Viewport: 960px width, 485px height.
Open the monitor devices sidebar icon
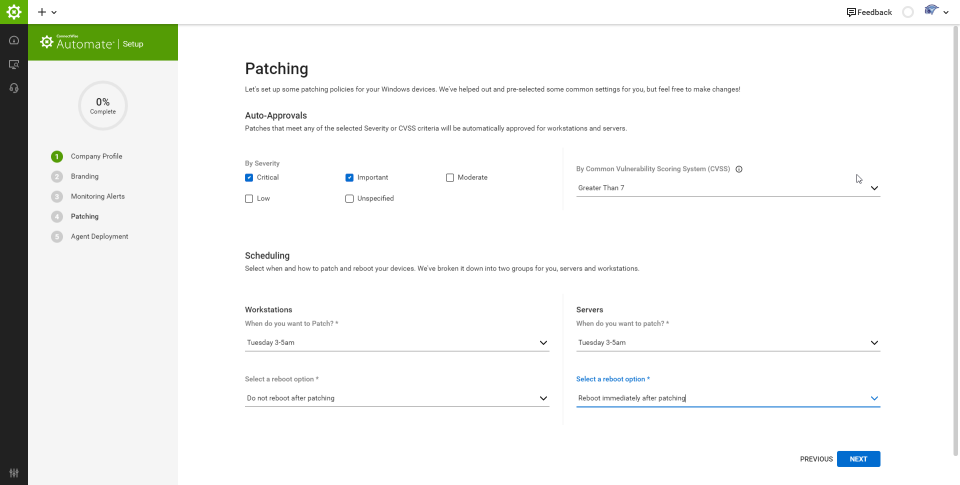14,64
